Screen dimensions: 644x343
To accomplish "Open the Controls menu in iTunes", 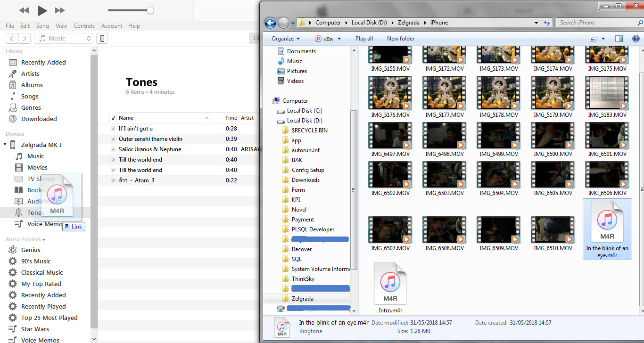I will tap(84, 26).
